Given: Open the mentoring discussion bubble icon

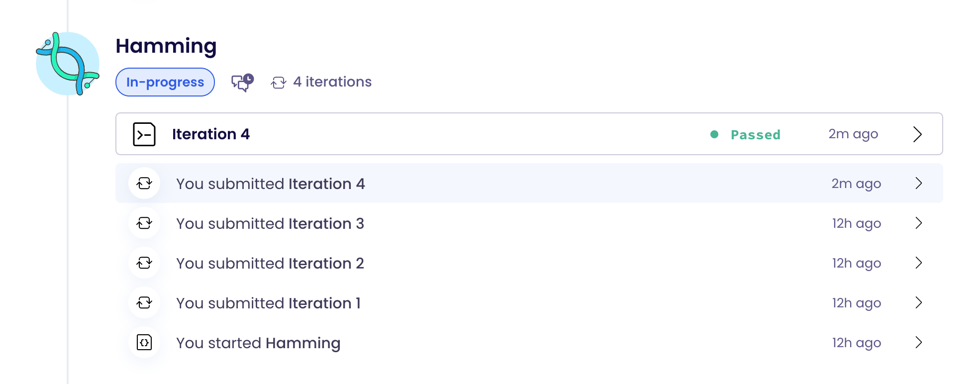Looking at the screenshot, I should (x=240, y=83).
